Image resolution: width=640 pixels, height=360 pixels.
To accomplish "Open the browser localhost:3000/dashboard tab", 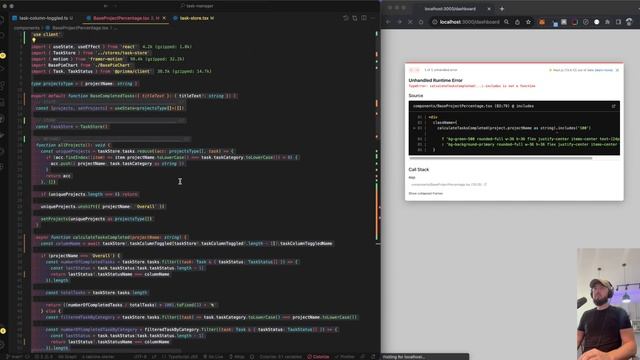I will tap(449, 9).
